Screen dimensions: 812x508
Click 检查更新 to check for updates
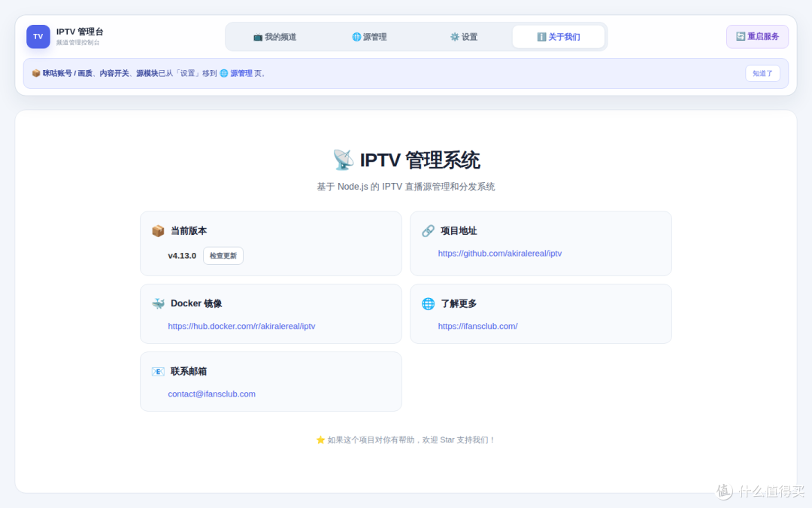(223, 256)
